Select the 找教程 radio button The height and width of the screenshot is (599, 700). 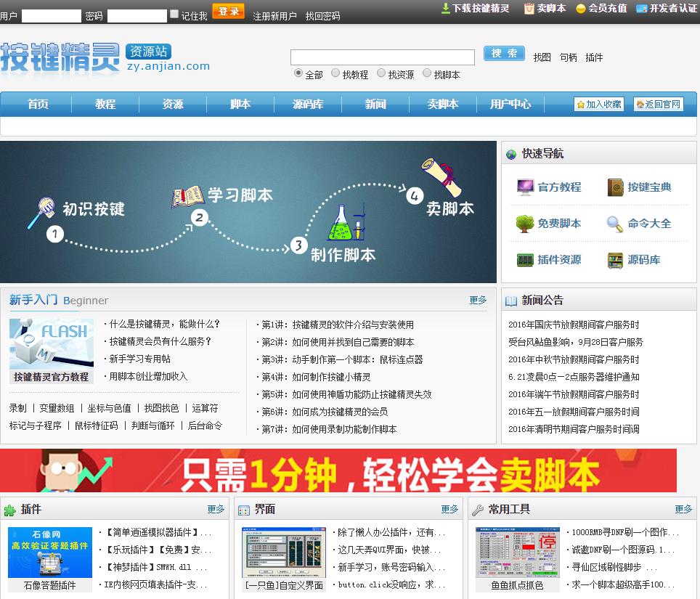point(335,73)
